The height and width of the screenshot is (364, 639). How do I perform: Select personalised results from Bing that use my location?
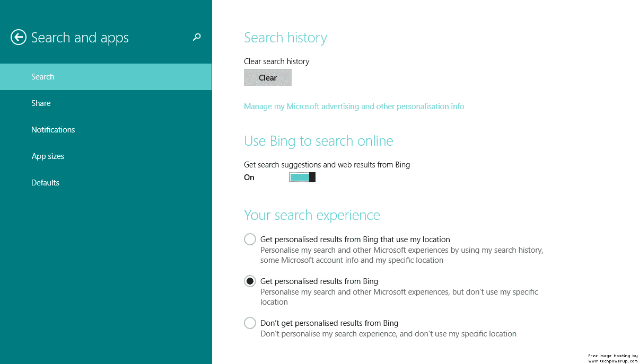click(250, 239)
